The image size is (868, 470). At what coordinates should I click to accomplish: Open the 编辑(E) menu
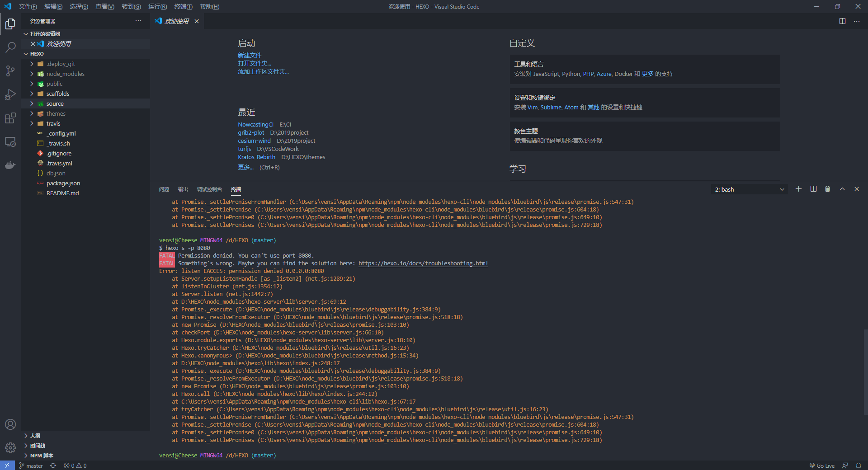pos(53,6)
